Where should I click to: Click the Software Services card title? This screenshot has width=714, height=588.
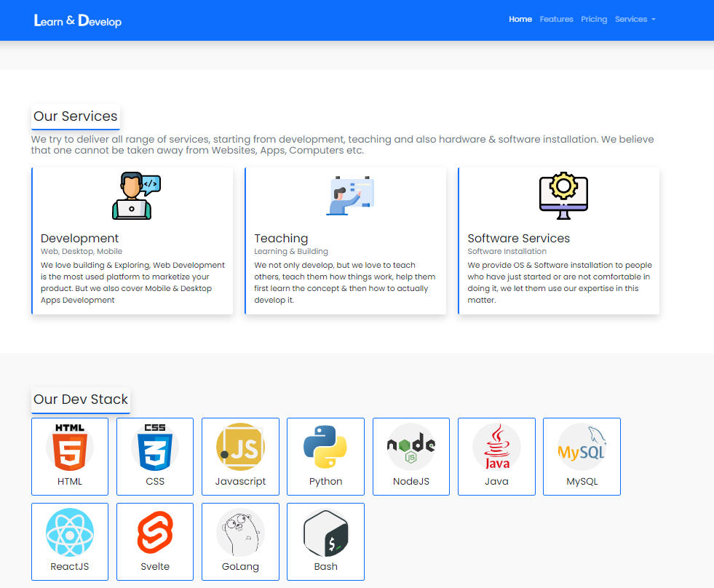click(519, 238)
